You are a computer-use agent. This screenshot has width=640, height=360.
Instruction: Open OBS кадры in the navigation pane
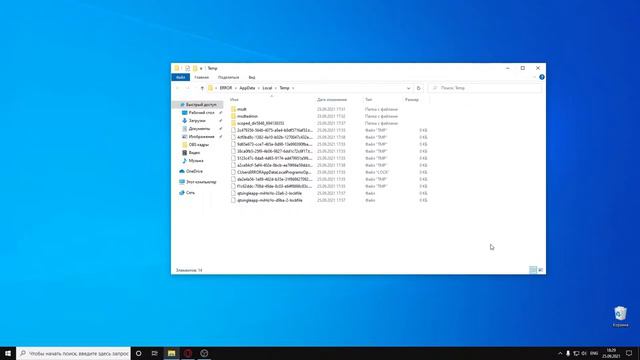point(198,144)
